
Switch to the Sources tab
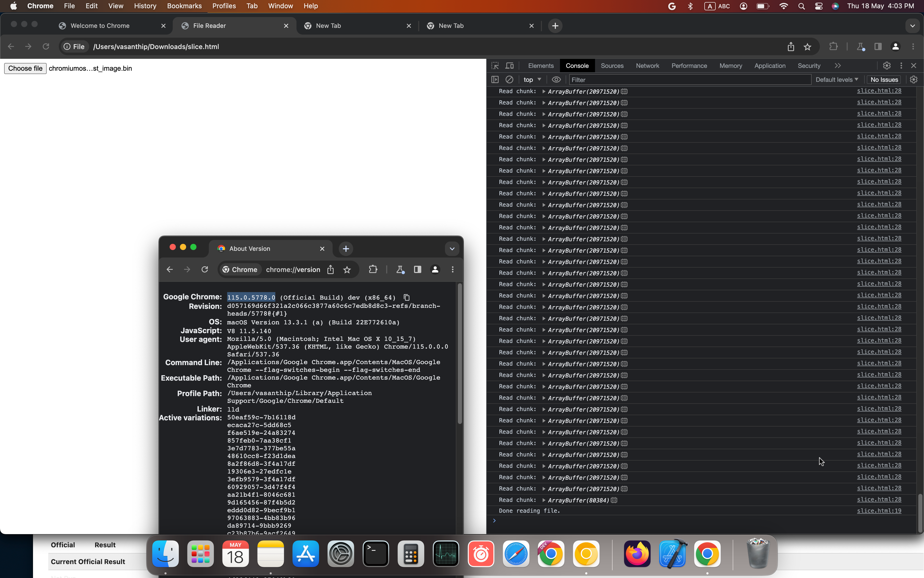(612, 66)
